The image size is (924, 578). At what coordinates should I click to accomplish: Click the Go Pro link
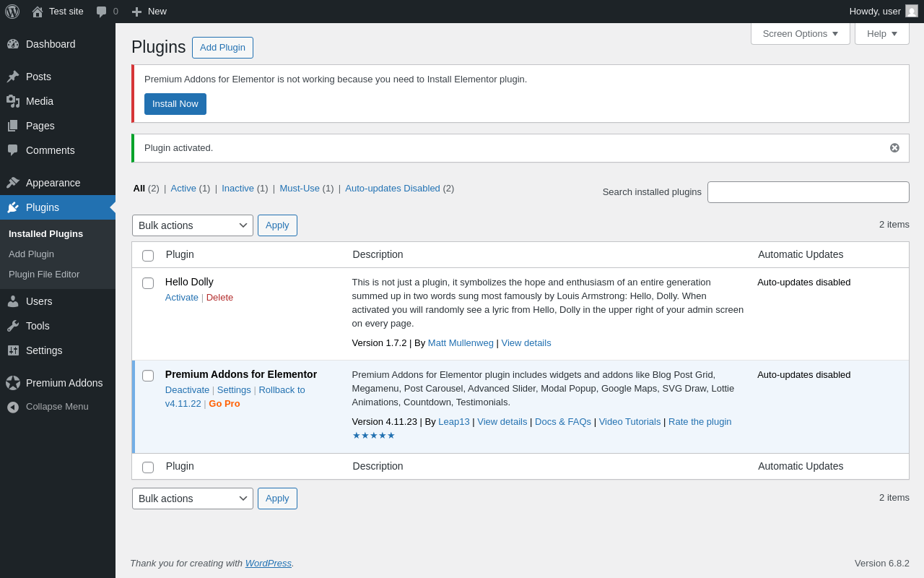click(x=225, y=404)
